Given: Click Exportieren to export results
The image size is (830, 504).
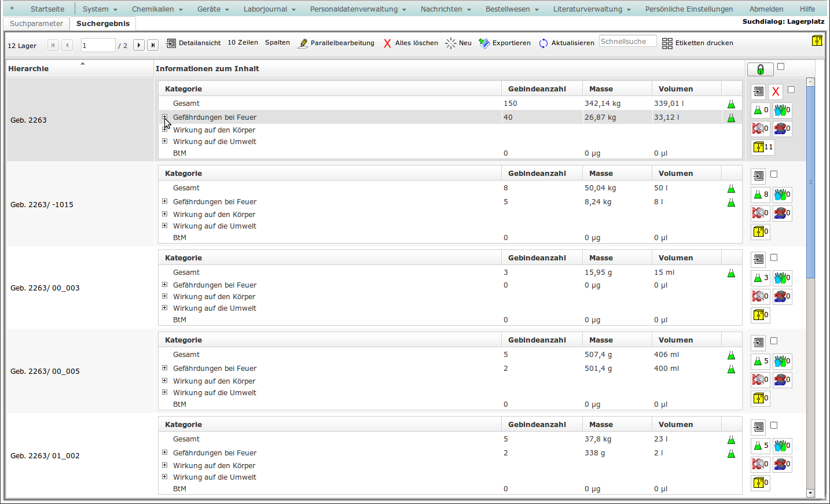Looking at the screenshot, I should coord(505,43).
